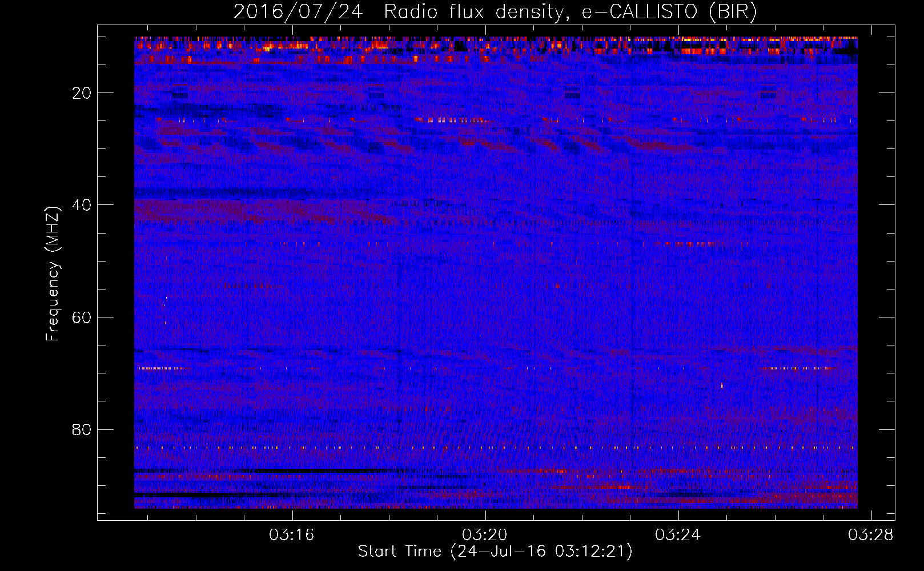Click the date "2016/07/24" in the title
This screenshot has height=571, width=924.
[298, 12]
